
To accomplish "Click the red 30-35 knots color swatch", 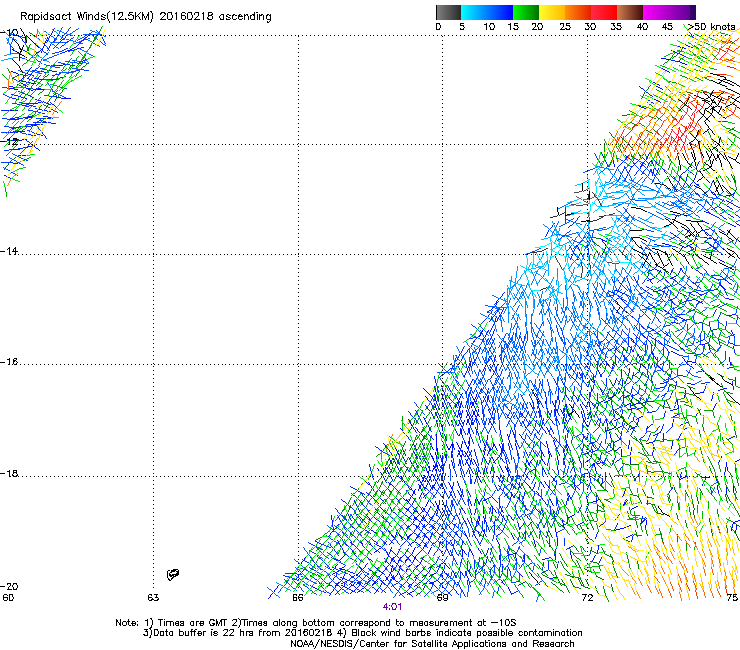I will 604,12.
